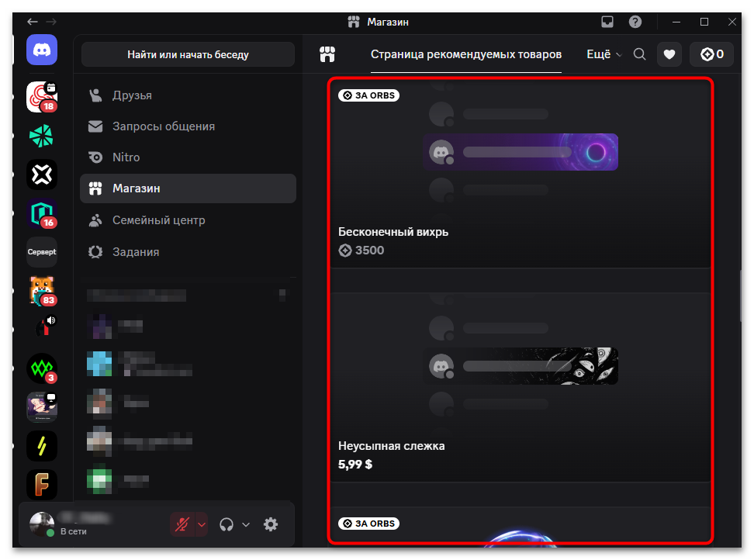Open the inbox icon in title bar
The image size is (754, 560).
(607, 22)
